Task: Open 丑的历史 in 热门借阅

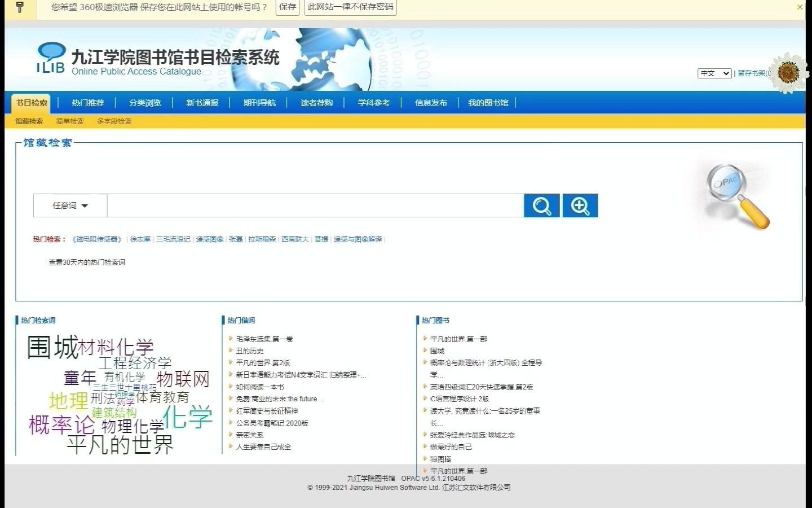Action: [x=250, y=351]
